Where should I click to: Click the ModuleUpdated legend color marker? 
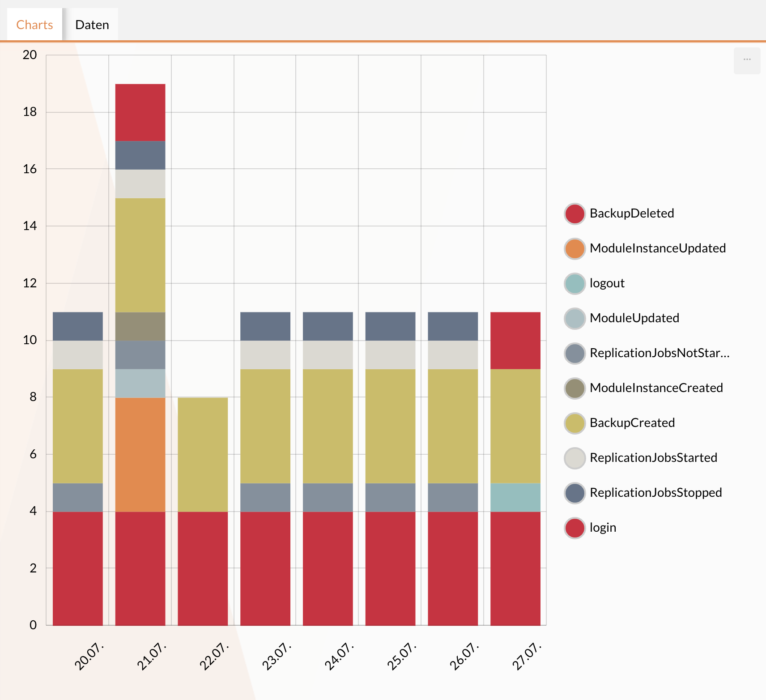(575, 318)
